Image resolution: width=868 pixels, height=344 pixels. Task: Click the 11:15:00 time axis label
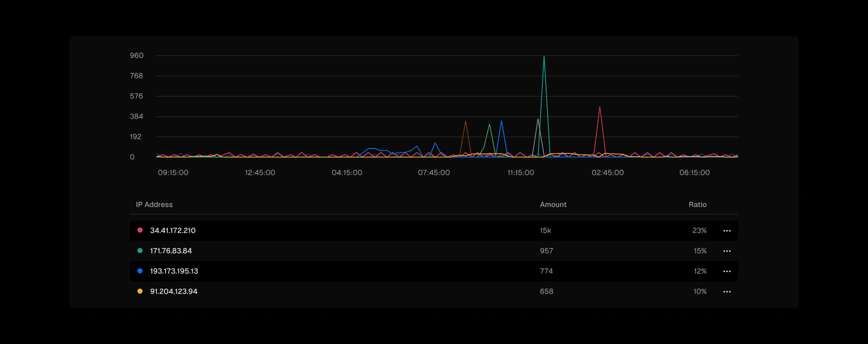[x=520, y=172]
